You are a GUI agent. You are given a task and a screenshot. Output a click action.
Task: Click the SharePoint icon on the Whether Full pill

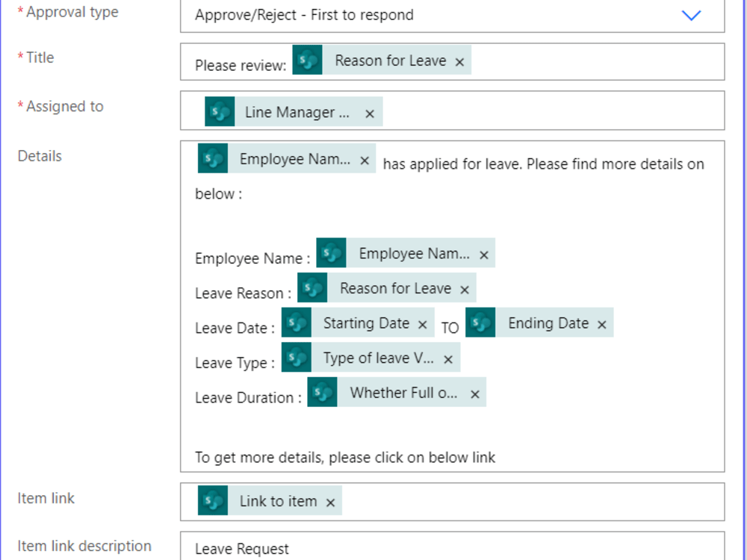tap(322, 392)
